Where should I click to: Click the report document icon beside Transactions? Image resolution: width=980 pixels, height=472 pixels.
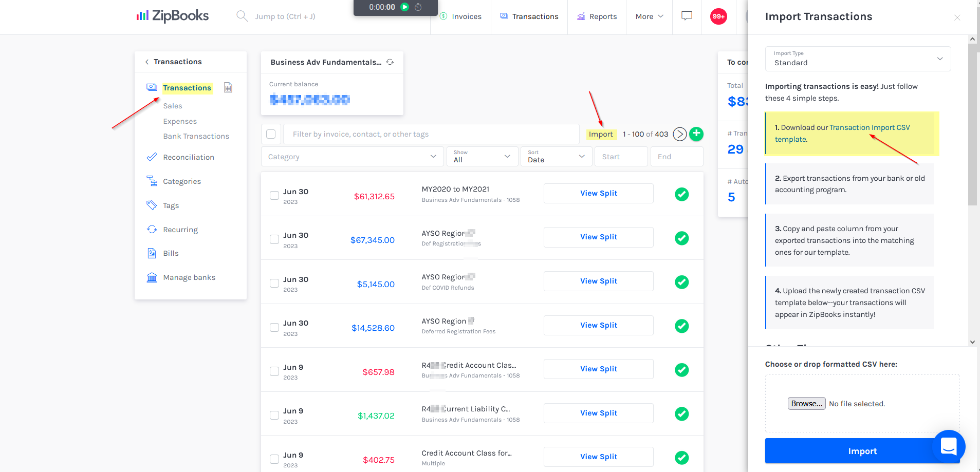(x=228, y=88)
